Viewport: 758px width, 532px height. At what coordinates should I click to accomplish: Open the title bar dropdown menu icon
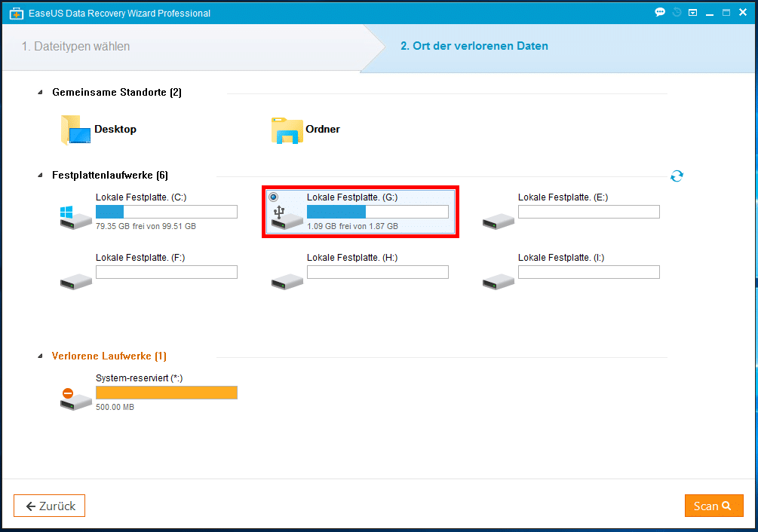click(x=692, y=13)
